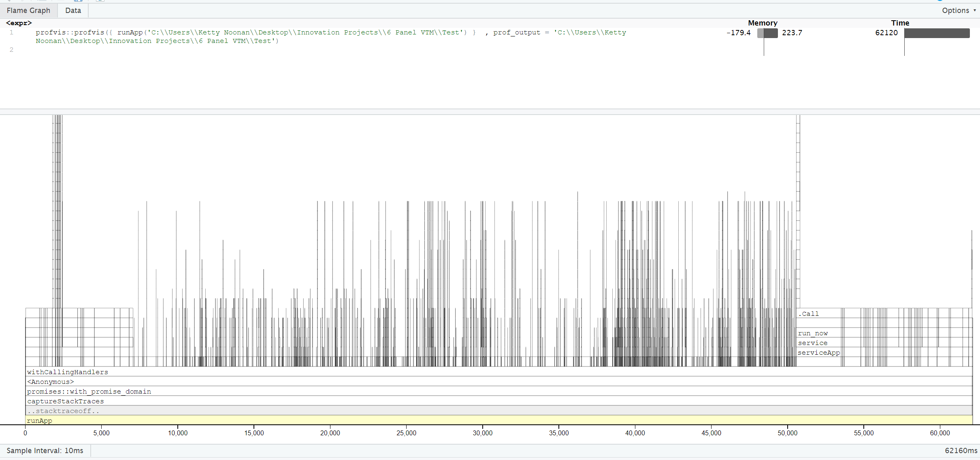This screenshot has width=980, height=460.
Task: Click the <expr> source header
Action: point(19,23)
